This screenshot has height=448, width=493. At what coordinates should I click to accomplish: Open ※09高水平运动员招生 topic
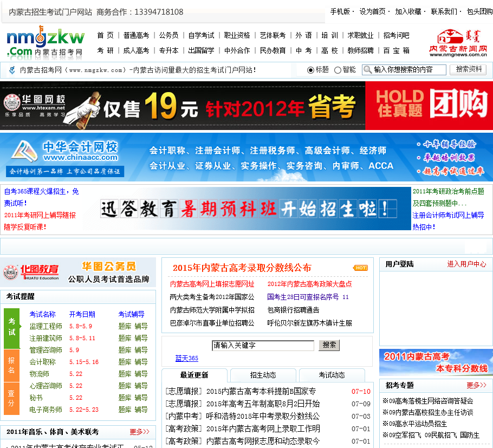pos(414,424)
